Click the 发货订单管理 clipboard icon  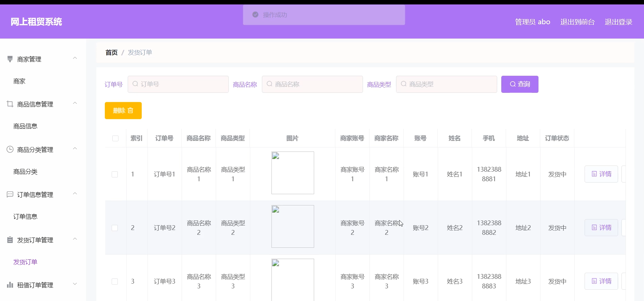(x=10, y=240)
